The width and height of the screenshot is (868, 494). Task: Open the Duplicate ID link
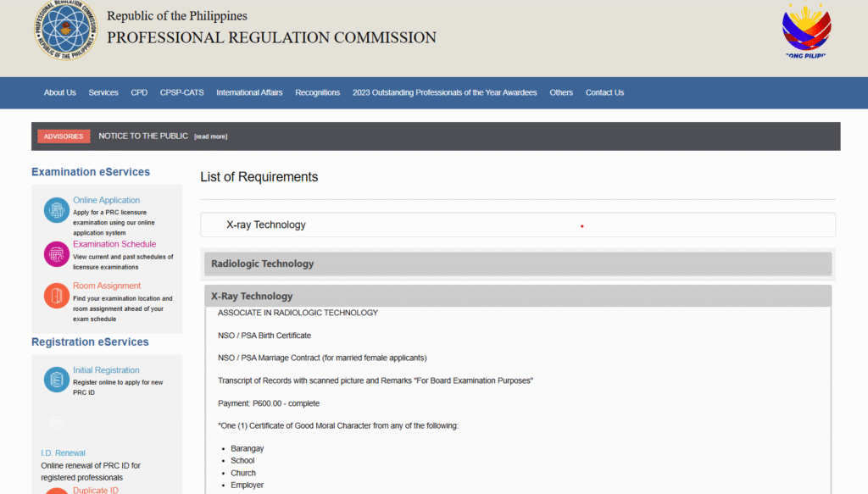pyautogui.click(x=96, y=490)
